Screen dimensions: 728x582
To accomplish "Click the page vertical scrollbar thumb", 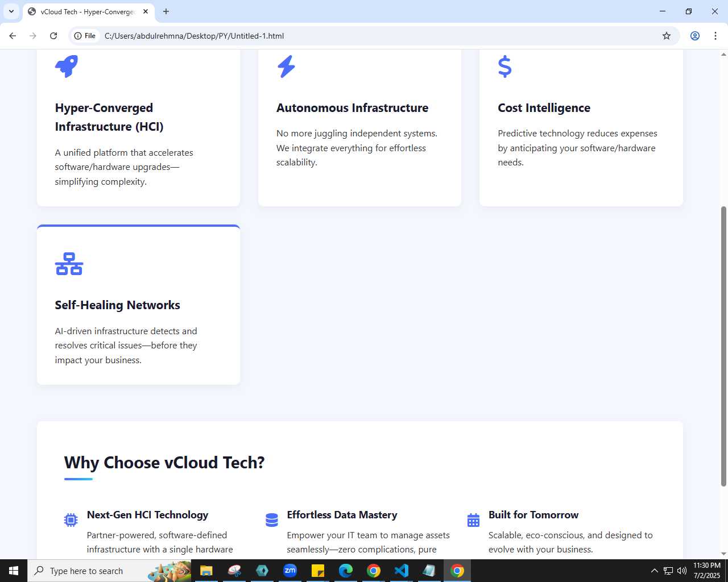I will point(723,346).
